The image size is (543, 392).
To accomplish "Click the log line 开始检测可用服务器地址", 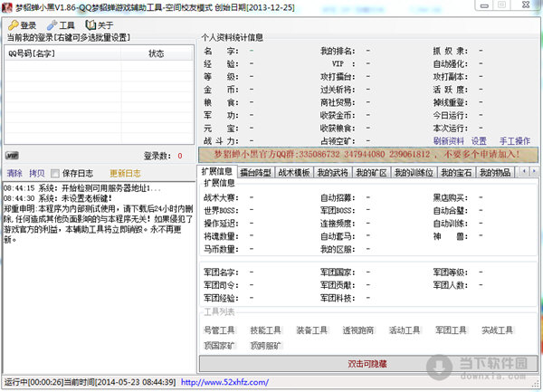I will 82,188.
